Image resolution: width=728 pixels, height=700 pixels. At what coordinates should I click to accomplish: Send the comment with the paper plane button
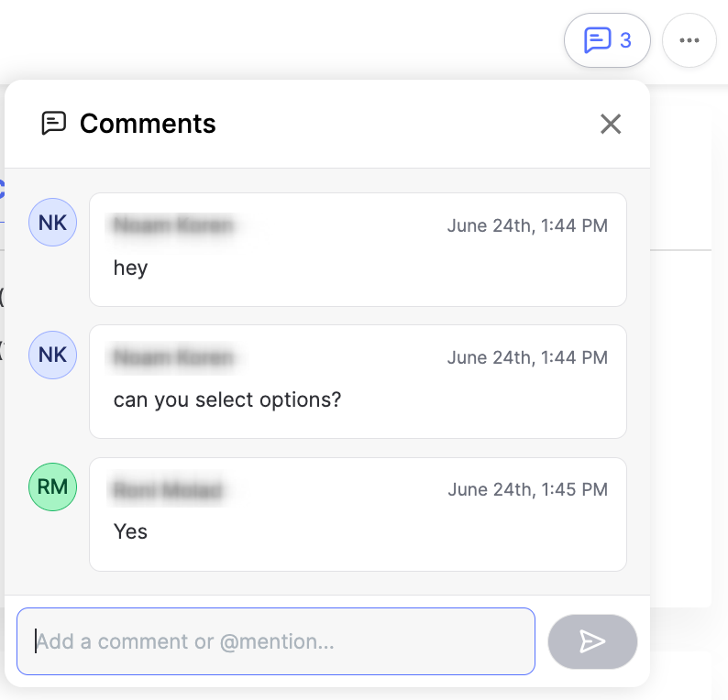(592, 641)
